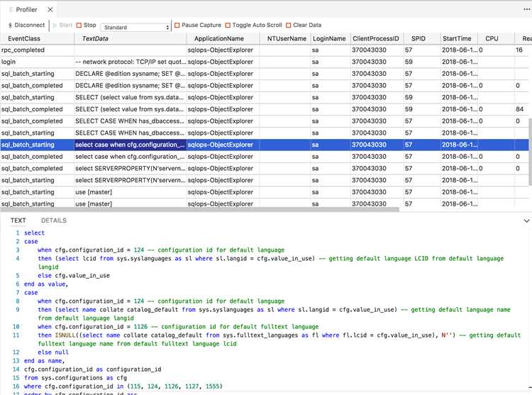This screenshot has height=395, width=532.
Task: Close the Profiler tab
Action: coord(50,9)
